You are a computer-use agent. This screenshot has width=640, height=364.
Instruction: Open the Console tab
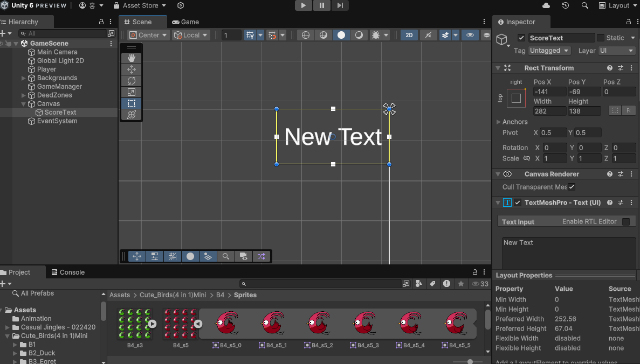click(x=68, y=272)
